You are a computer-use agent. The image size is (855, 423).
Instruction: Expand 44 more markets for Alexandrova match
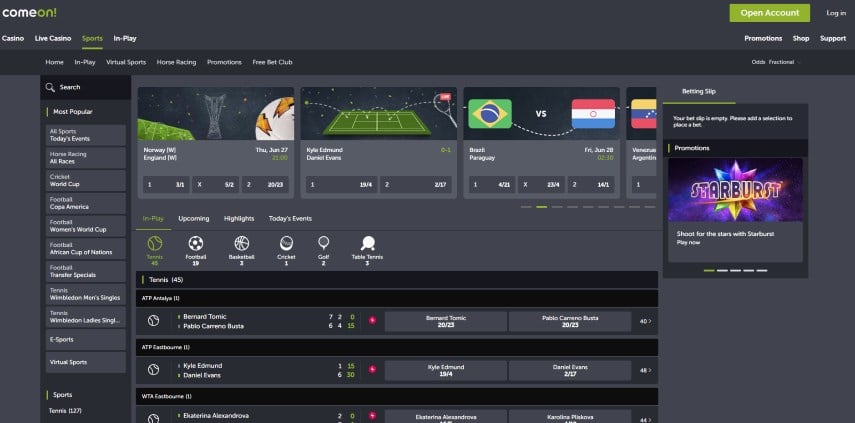(645, 420)
